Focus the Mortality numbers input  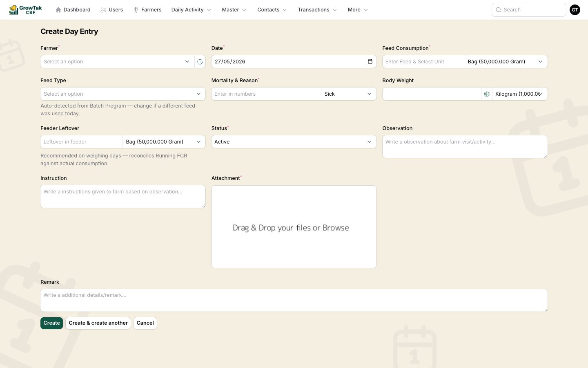266,94
